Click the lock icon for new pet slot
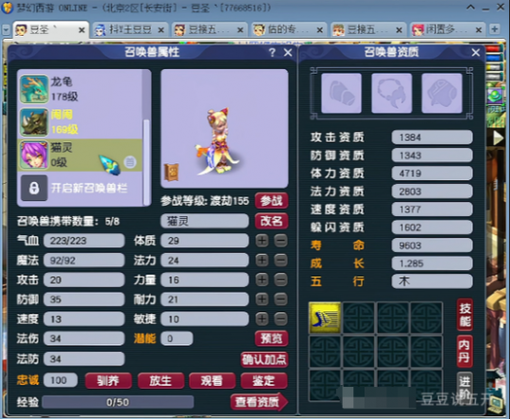 click(x=34, y=188)
